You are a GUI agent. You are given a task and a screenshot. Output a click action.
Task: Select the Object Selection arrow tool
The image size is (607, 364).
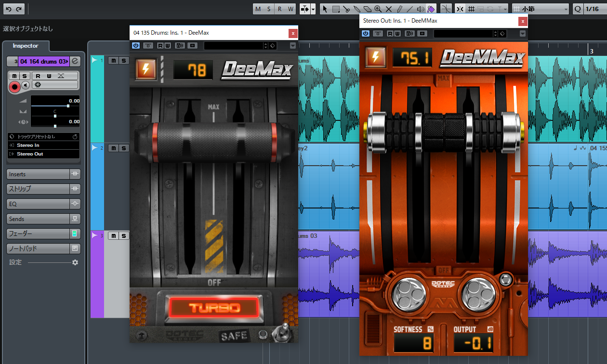click(325, 9)
